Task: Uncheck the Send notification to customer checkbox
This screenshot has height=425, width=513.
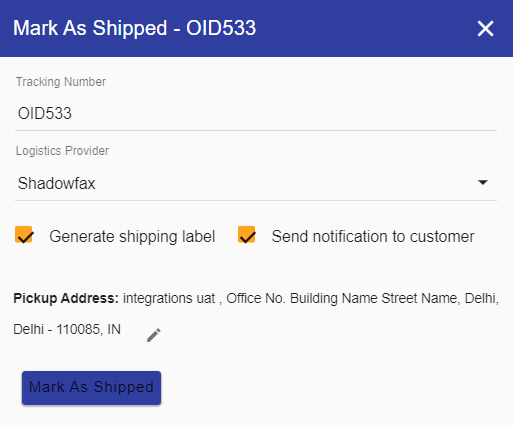Action: [247, 235]
